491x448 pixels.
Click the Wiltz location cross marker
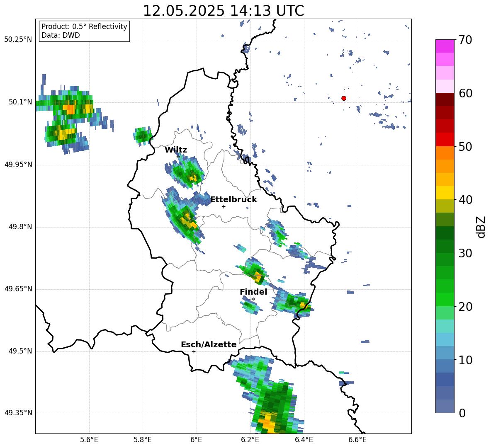pyautogui.click(x=178, y=156)
